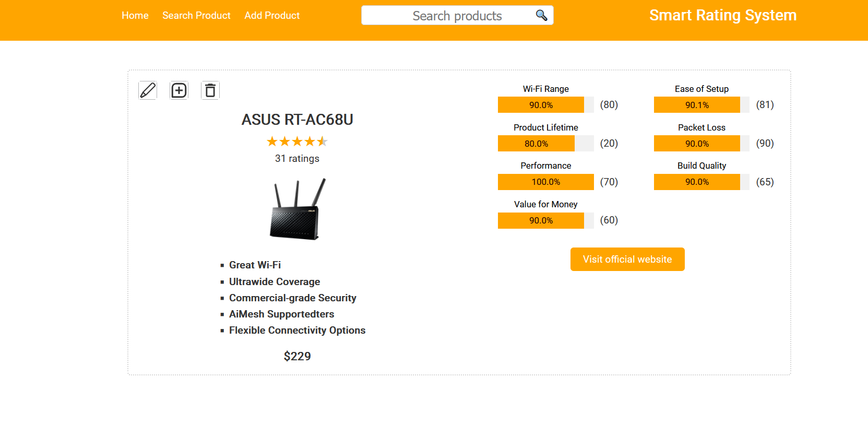Click the magnifying glass search icon
The height and width of the screenshot is (424, 868).
click(x=542, y=15)
